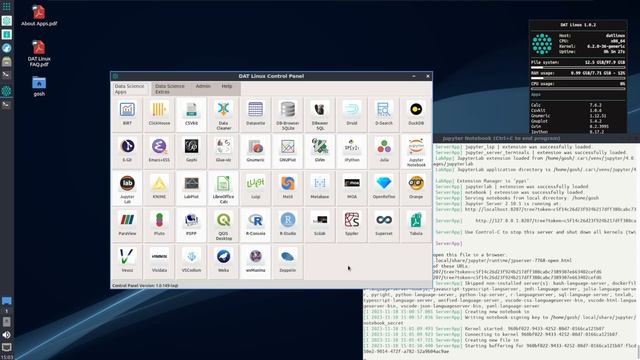This screenshot has width=640, height=360.
Task: Open the KNIME application
Action: pyautogui.click(x=159, y=188)
